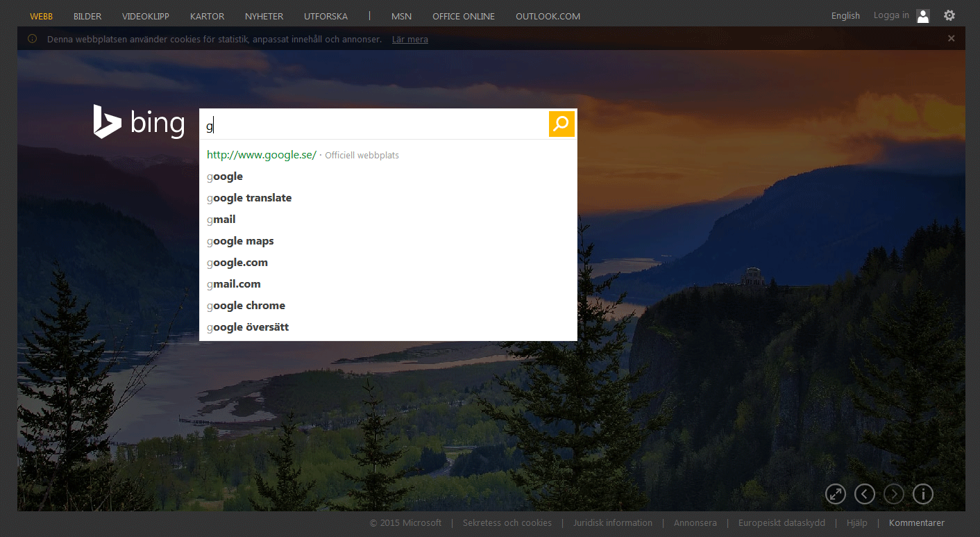This screenshot has height=537, width=980.
Task: Open the MSN link
Action: coord(401,16)
